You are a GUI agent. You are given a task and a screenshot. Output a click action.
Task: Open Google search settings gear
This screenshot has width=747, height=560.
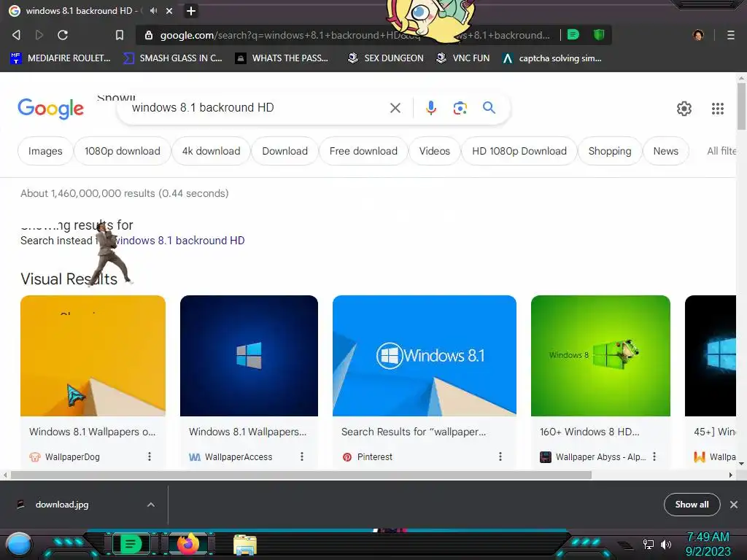coord(684,109)
